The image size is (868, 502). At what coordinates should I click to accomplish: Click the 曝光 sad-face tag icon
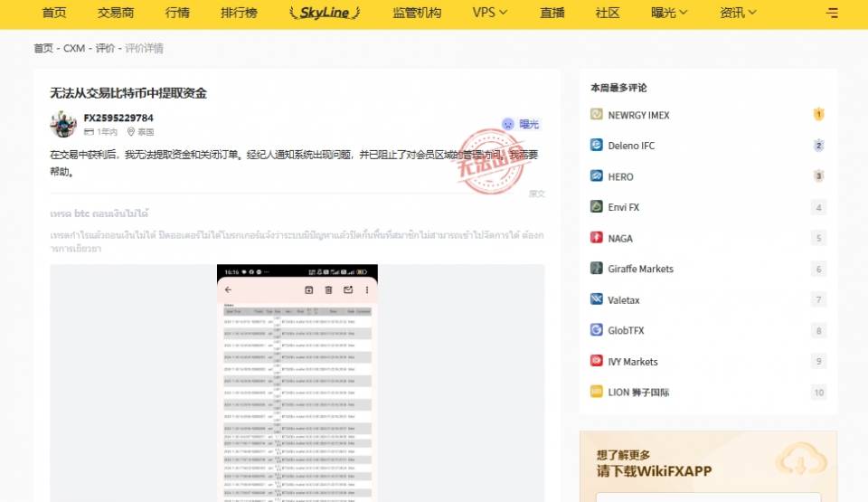507,124
